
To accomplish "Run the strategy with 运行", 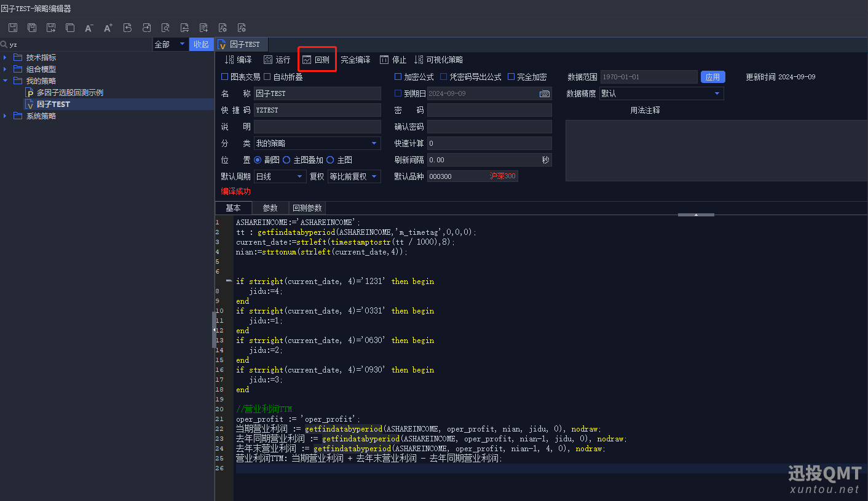I will click(277, 60).
